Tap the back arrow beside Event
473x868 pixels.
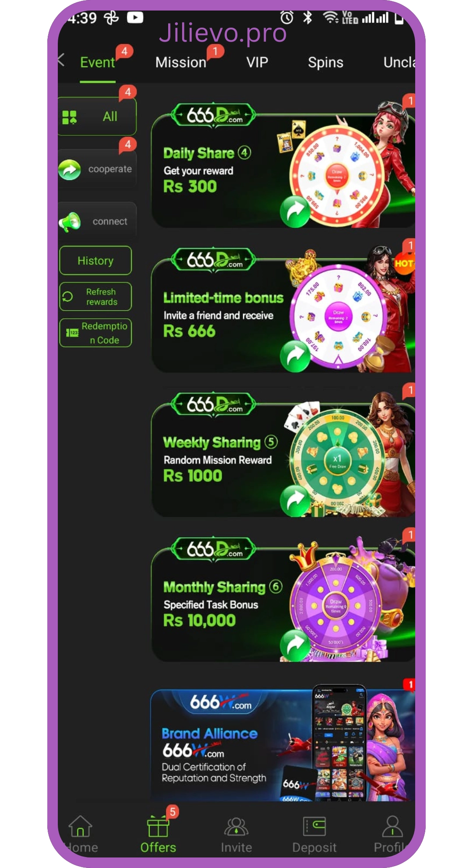point(62,60)
